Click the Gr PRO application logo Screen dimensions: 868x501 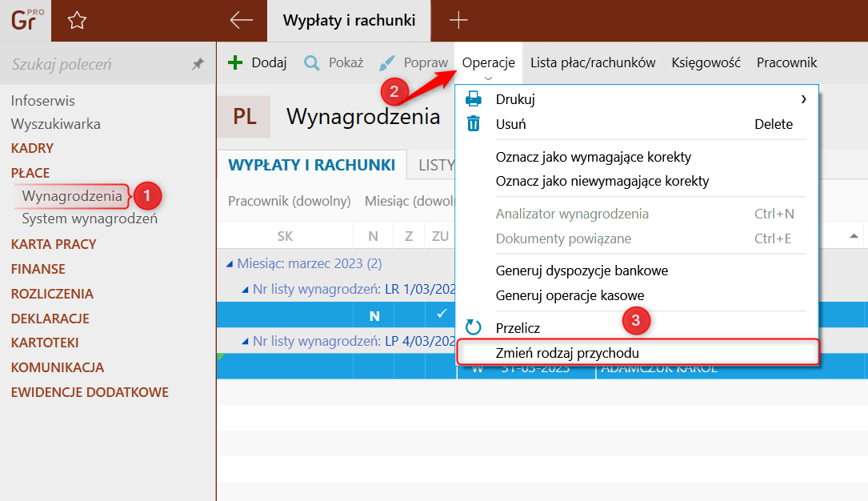tap(26, 21)
